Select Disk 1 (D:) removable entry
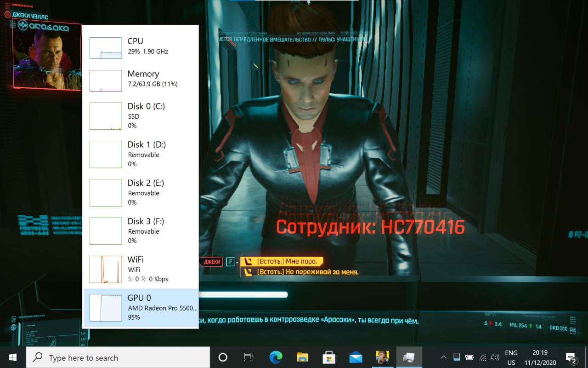588x368 pixels. [141, 154]
